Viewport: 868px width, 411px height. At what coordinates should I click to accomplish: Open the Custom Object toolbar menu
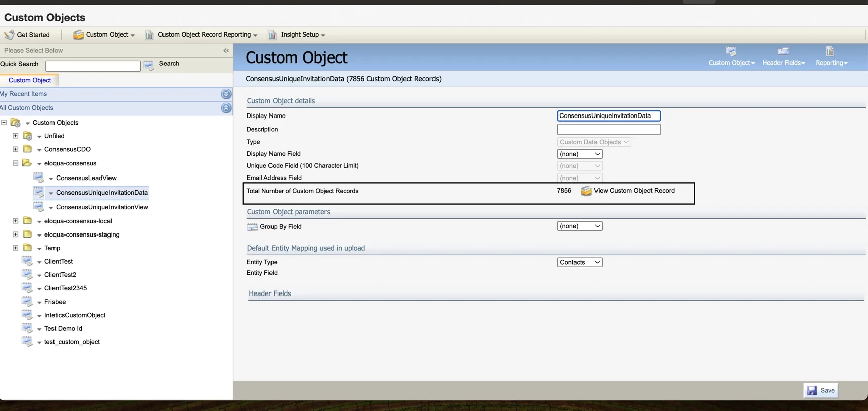click(104, 34)
